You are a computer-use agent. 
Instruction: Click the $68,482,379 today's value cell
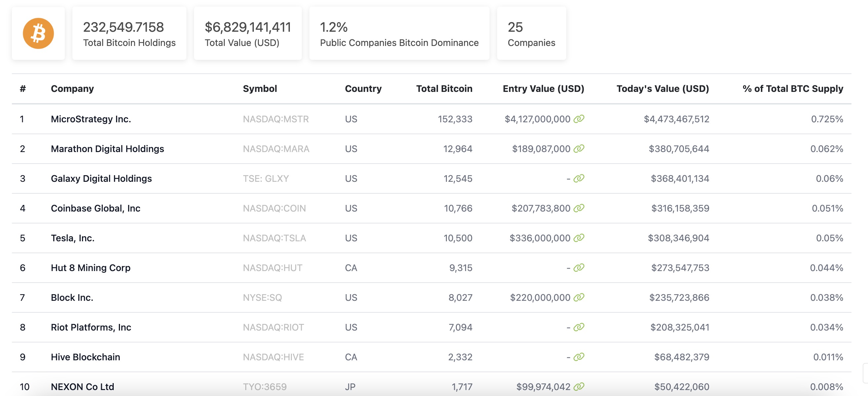pos(682,357)
